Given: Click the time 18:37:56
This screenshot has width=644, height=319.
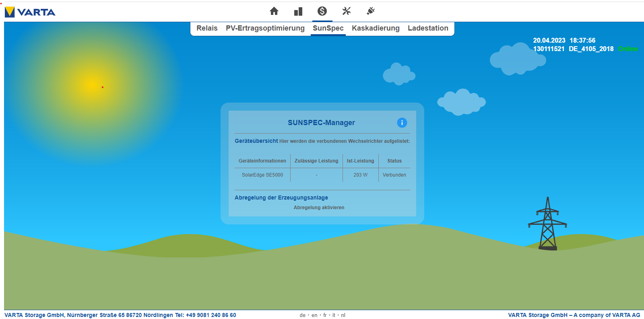Looking at the screenshot, I should [582, 41].
